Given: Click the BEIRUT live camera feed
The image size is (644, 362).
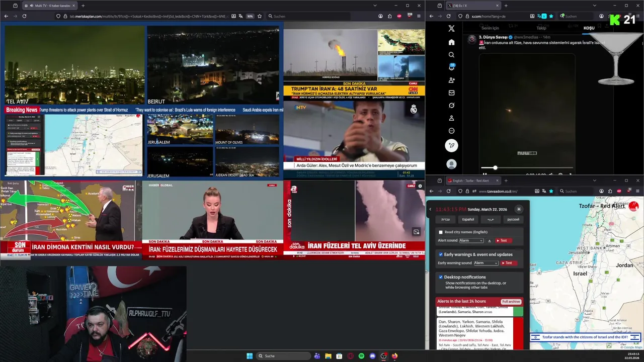Looking at the screenshot, I should tap(213, 65).
